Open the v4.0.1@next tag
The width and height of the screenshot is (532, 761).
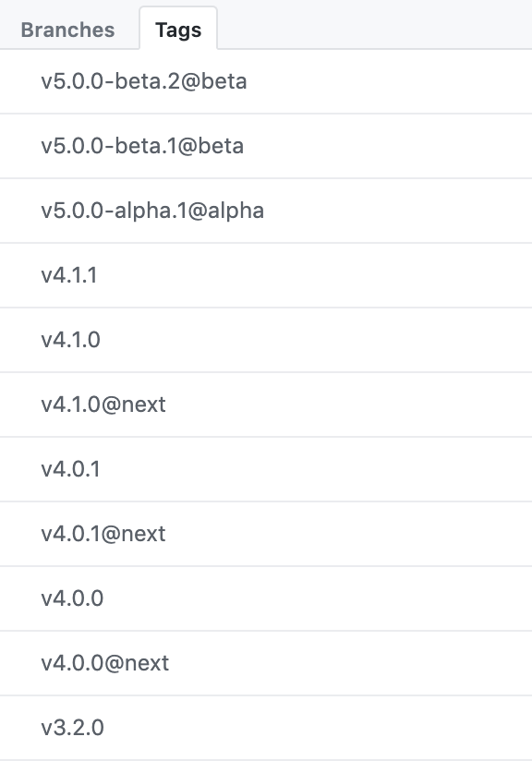tap(102, 534)
